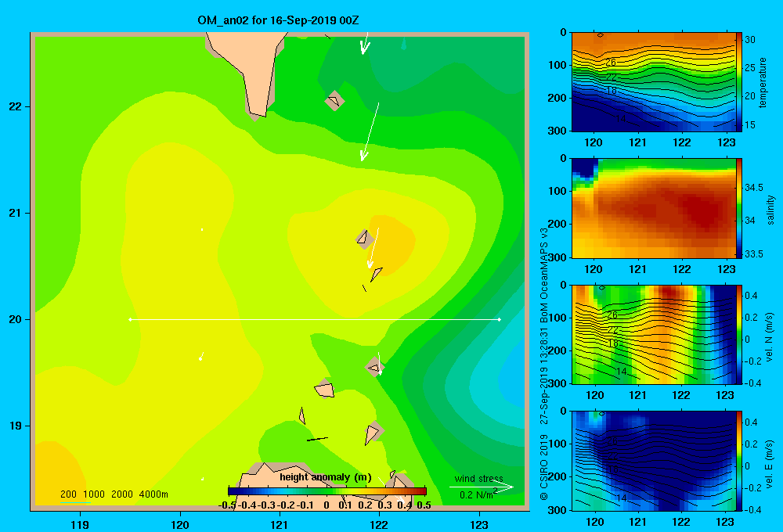Click the -0.5 label on height anomaly scale

tap(227, 505)
